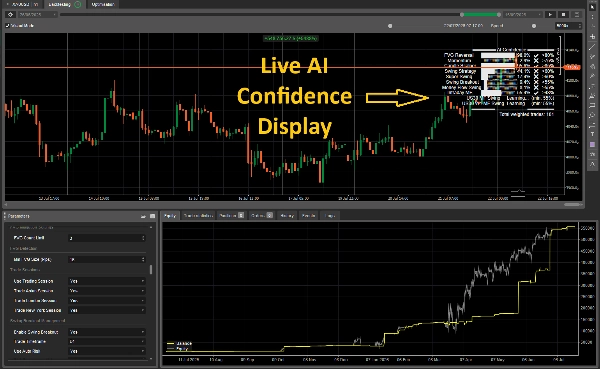Click the chart horizontal scrollbar thumb

[x=572, y=204]
